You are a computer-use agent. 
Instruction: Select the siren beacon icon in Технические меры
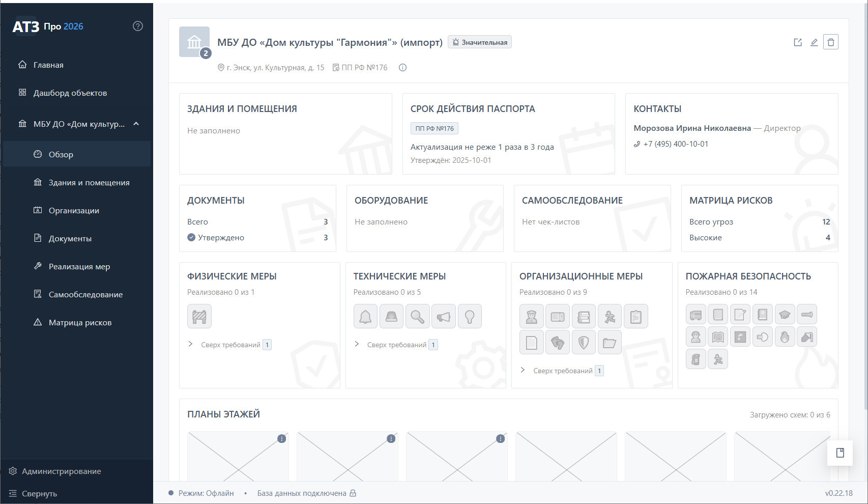pyautogui.click(x=391, y=317)
